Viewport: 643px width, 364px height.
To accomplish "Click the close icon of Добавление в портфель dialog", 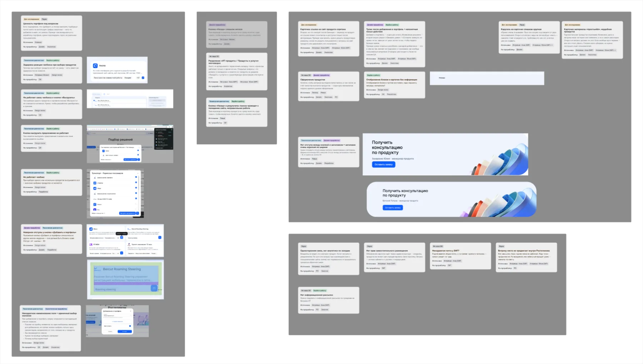I will (130, 311).
